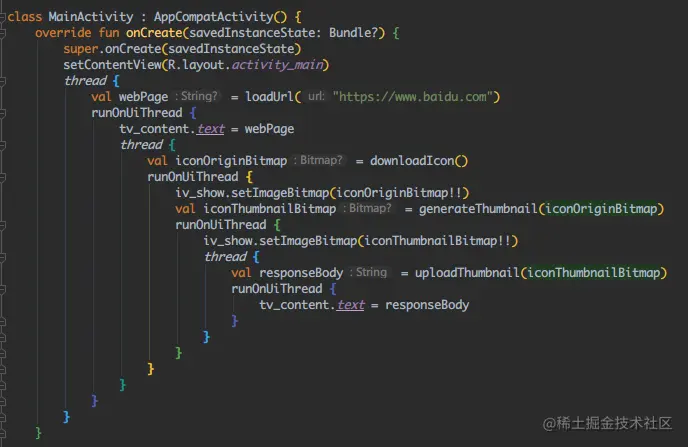Click the 'super' keyword
This screenshot has height=447, width=688.
[81, 49]
